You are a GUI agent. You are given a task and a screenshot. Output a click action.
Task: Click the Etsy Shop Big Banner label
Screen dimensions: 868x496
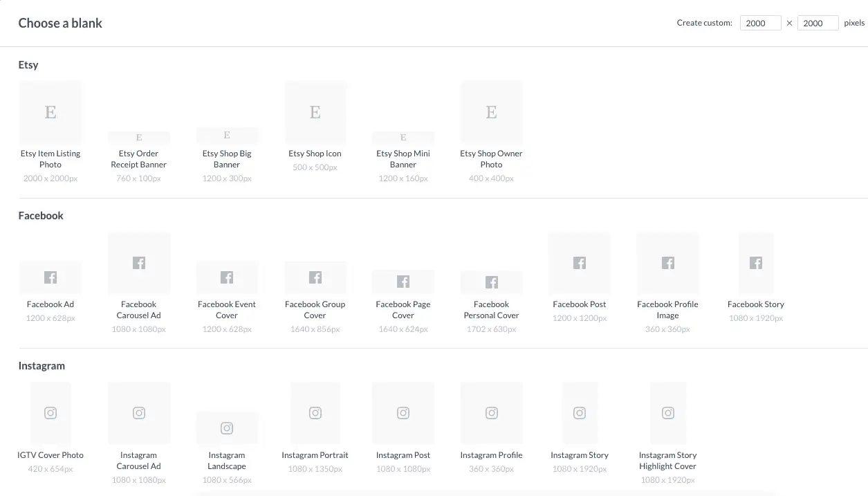pos(227,159)
